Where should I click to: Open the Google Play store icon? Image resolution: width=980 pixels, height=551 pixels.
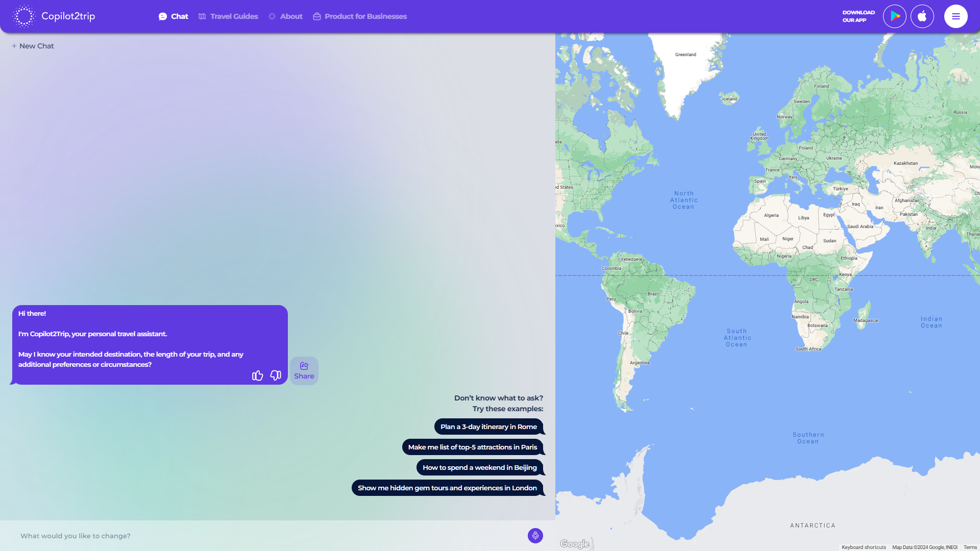tap(894, 16)
